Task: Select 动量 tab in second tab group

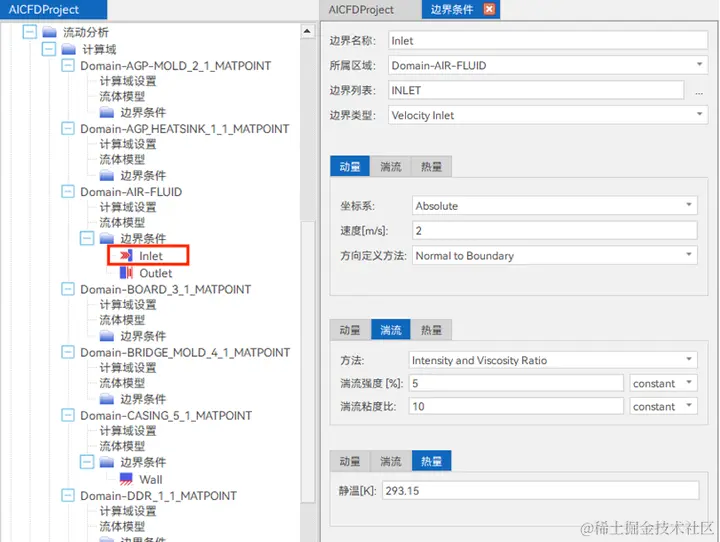Action: (x=350, y=330)
